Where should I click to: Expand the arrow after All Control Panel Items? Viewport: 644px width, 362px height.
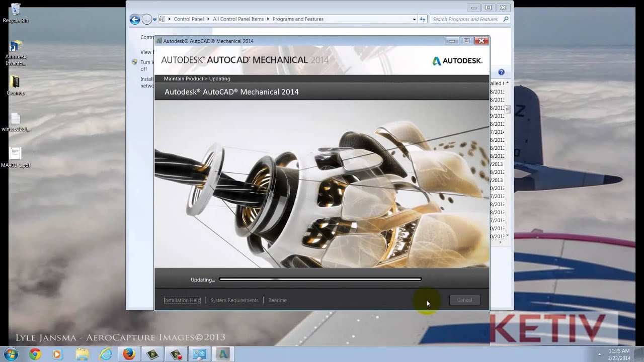tap(268, 19)
